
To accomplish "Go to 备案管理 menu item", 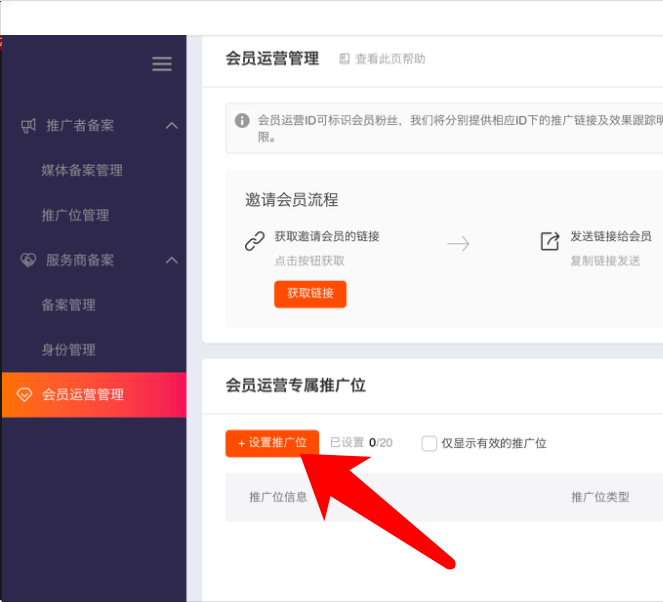I will point(68,305).
